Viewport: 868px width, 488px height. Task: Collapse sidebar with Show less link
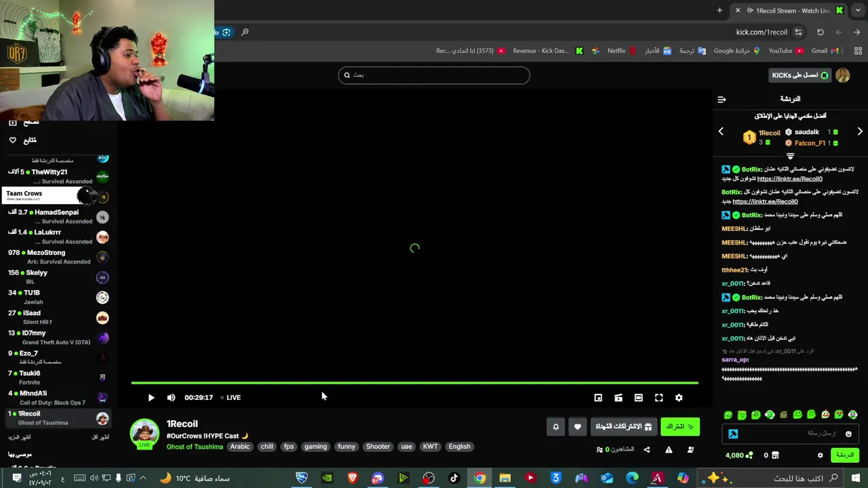click(x=100, y=437)
